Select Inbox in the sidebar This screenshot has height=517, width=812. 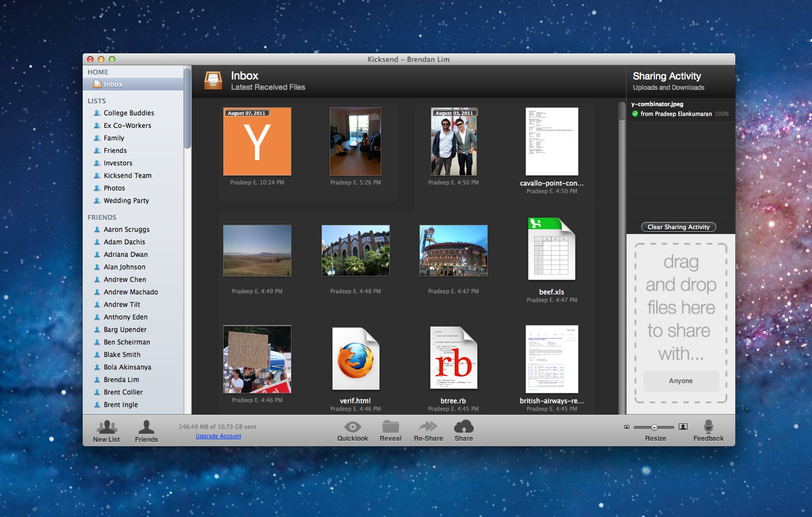tap(113, 84)
